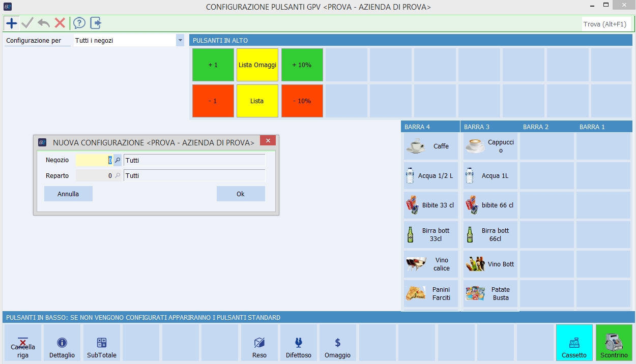Click the Reparto Tutti description field
This screenshot has height=364, width=636.
[x=194, y=175]
